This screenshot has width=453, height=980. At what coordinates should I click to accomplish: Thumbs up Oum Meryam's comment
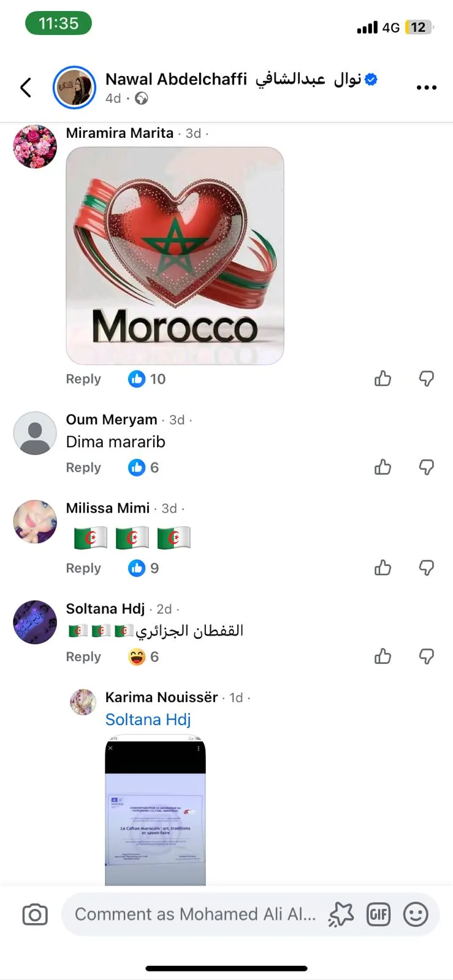(383, 467)
